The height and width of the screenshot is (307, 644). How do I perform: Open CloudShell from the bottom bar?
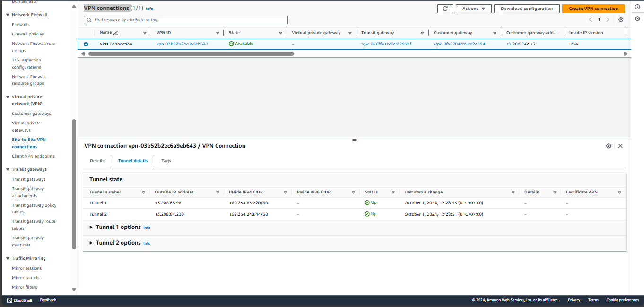[x=19, y=300]
